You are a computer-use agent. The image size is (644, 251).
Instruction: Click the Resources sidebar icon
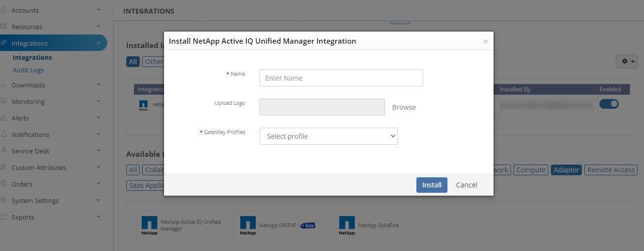click(x=3, y=27)
